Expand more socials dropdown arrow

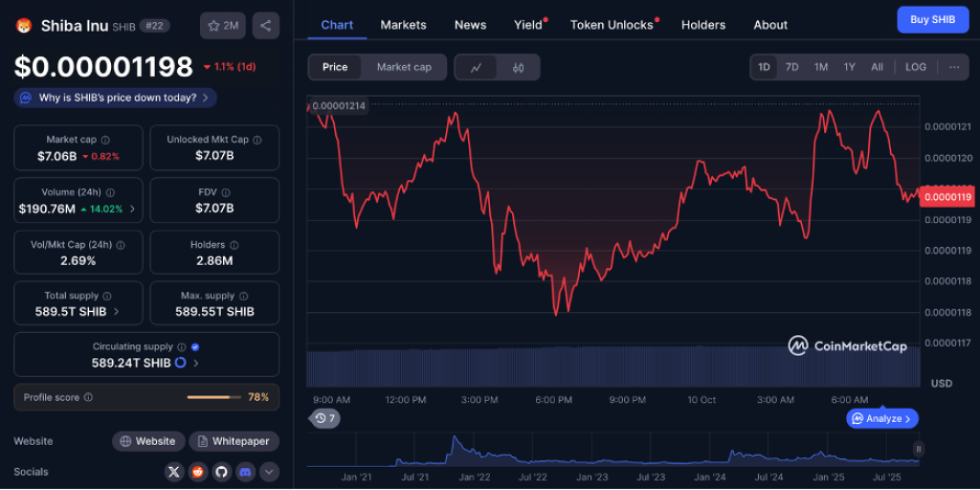269,472
